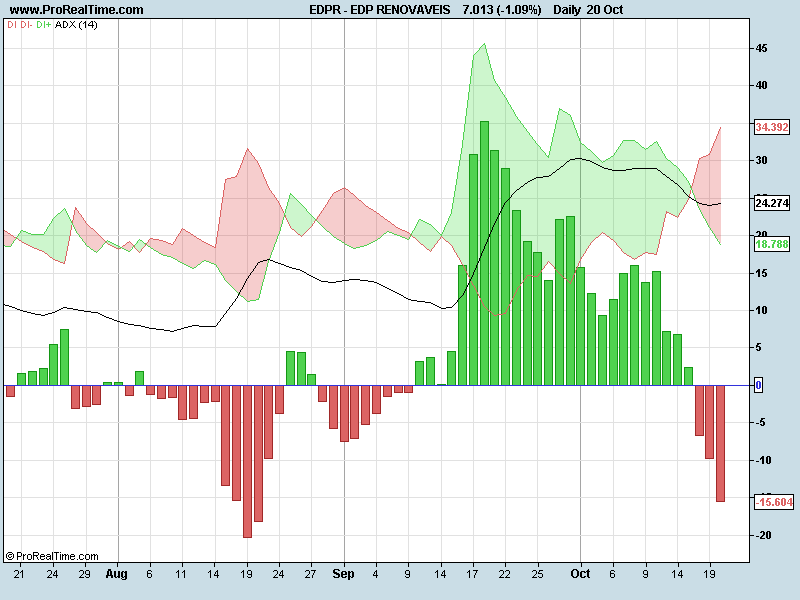
Task: Click the DI- legend label
Action: 26,24
